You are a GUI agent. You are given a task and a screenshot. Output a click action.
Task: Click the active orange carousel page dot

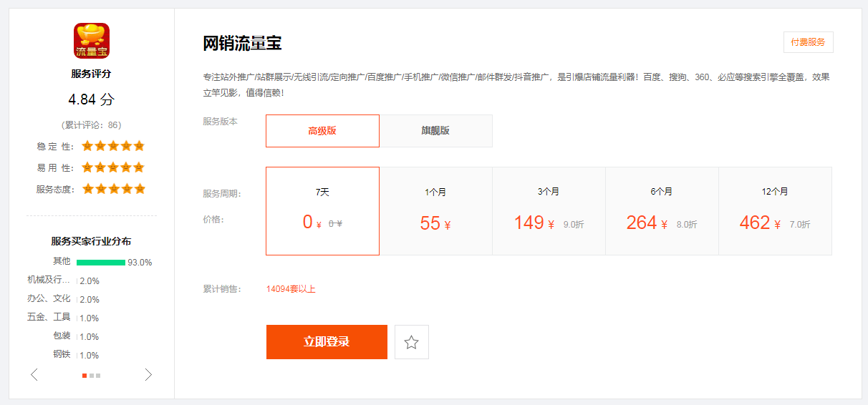click(85, 375)
